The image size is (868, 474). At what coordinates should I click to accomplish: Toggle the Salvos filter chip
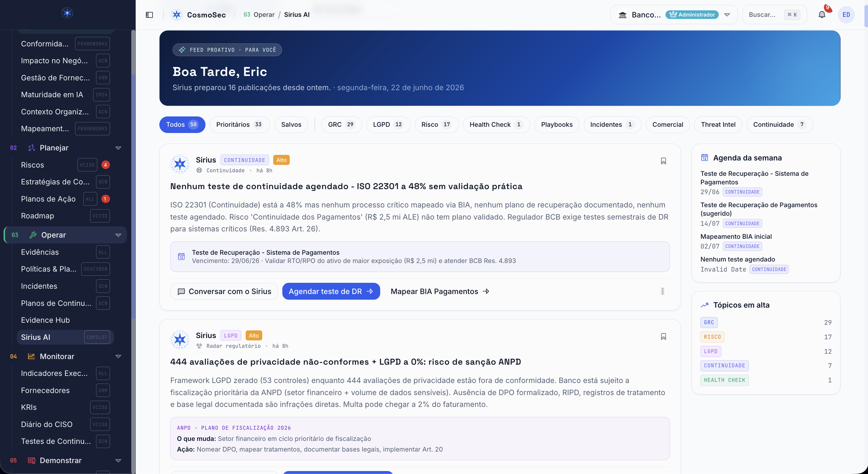pyautogui.click(x=291, y=125)
